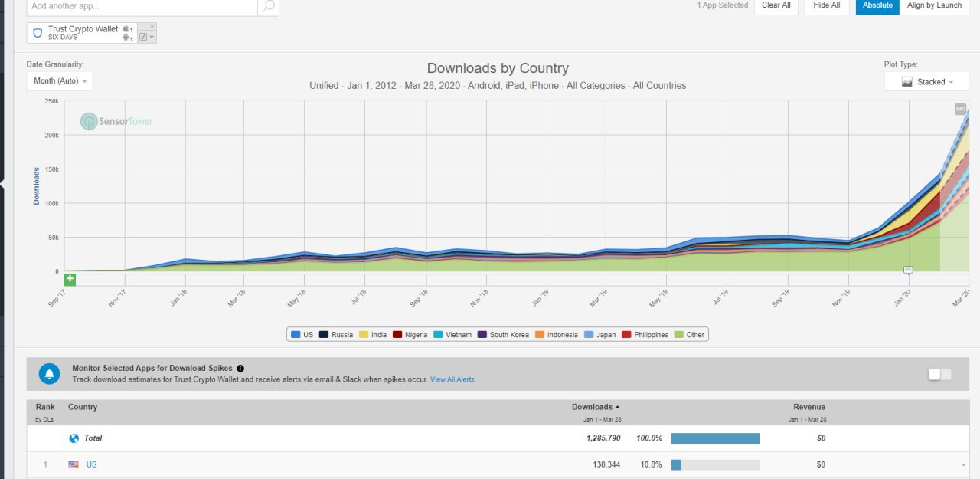Open the US country link
Screen dimensions: 980x479
point(91,464)
